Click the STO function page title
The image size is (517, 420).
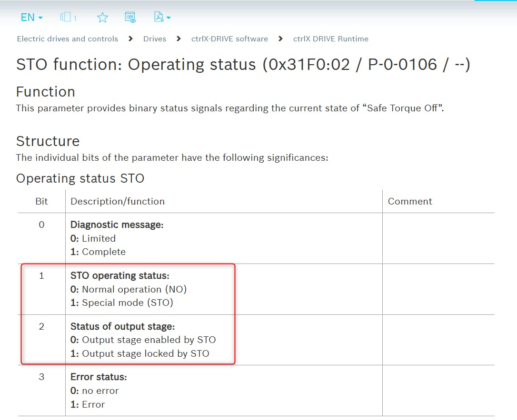(243, 65)
